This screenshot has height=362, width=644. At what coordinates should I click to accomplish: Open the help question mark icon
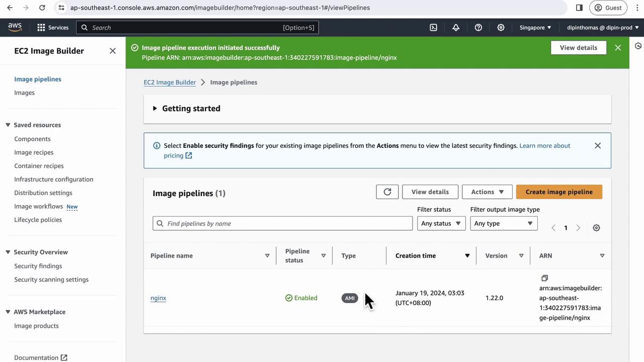point(478,28)
